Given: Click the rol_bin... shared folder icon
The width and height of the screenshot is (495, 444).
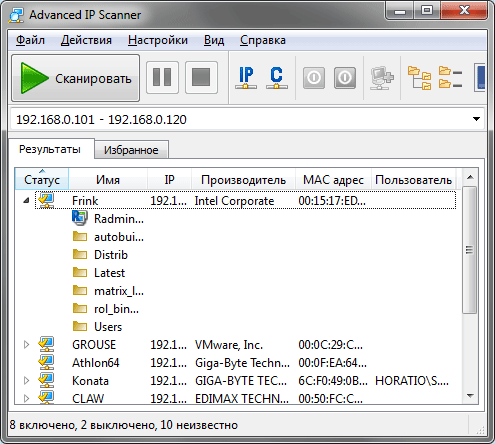Looking at the screenshot, I should point(80,308).
